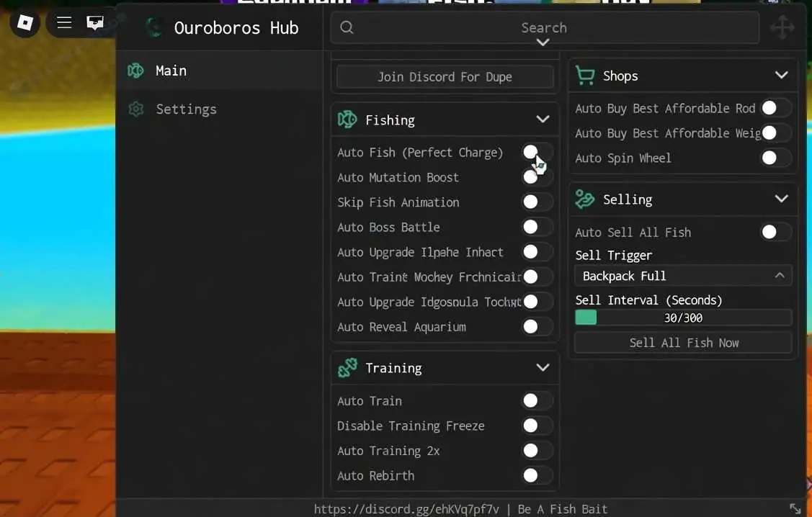Toggle Auto Traint Mochey switch
This screenshot has height=517, width=812.
[537, 277]
